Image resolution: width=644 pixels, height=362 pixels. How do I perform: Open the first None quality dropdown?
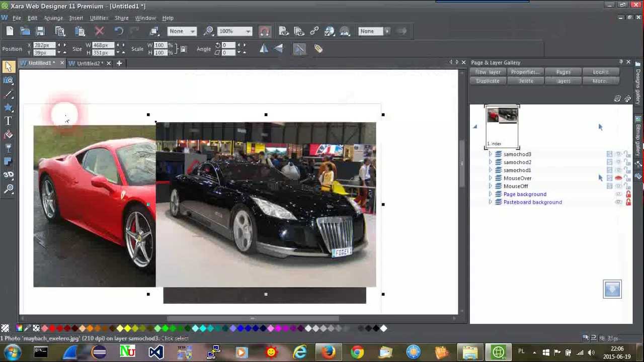(192, 31)
